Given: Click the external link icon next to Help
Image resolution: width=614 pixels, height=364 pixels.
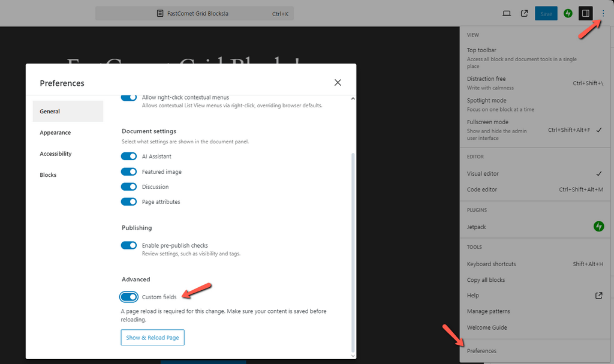Looking at the screenshot, I should pos(599,295).
